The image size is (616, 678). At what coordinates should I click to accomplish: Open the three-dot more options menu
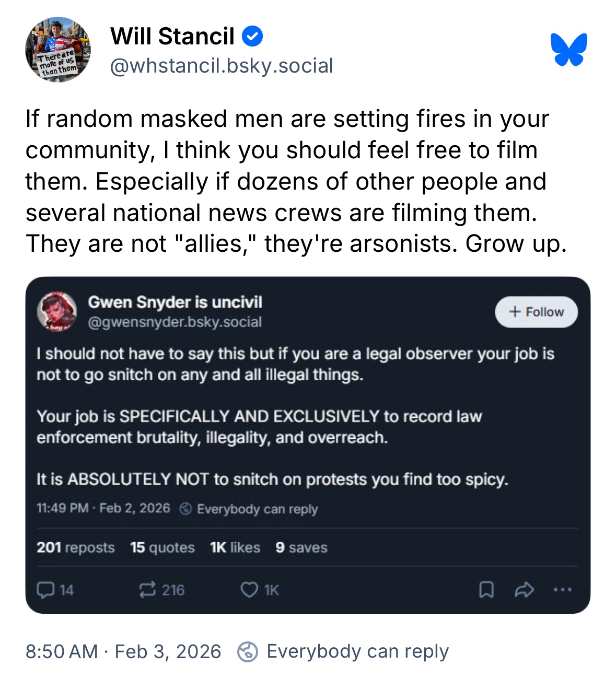click(562, 590)
